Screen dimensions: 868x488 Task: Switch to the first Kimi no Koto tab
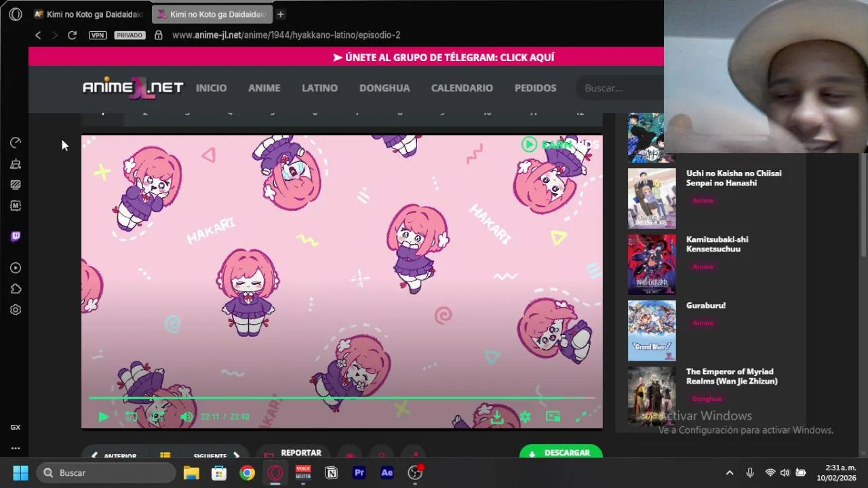click(88, 14)
